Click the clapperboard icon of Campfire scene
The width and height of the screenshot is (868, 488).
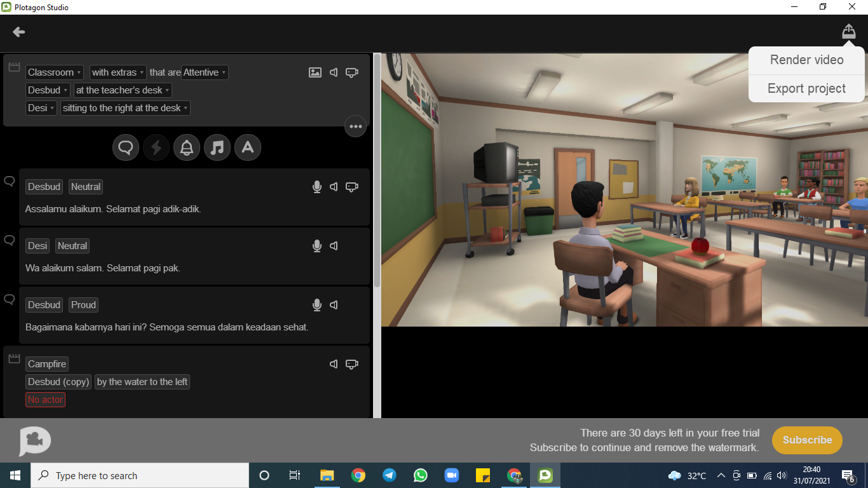tap(14, 358)
